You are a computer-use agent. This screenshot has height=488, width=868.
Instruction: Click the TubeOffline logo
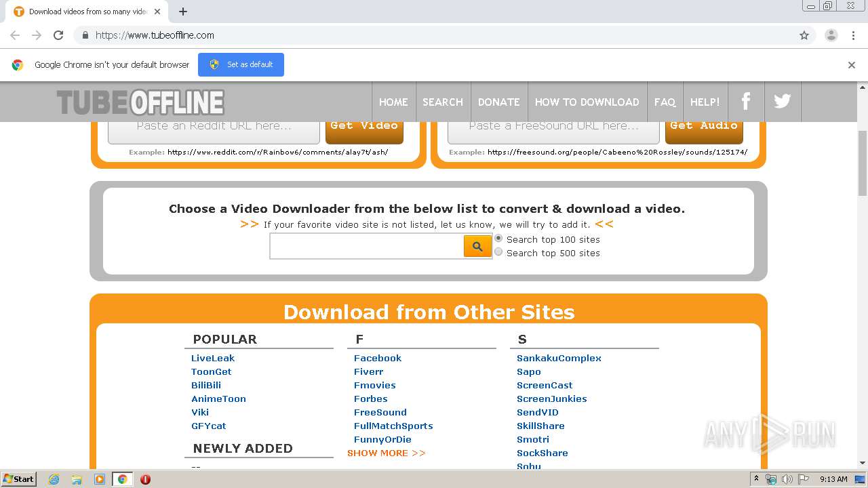pos(140,102)
